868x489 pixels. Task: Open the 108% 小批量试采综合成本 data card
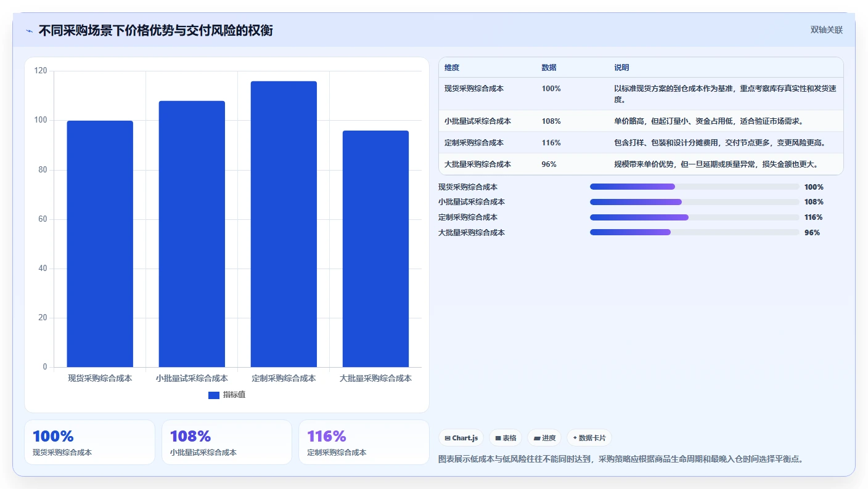(x=227, y=442)
